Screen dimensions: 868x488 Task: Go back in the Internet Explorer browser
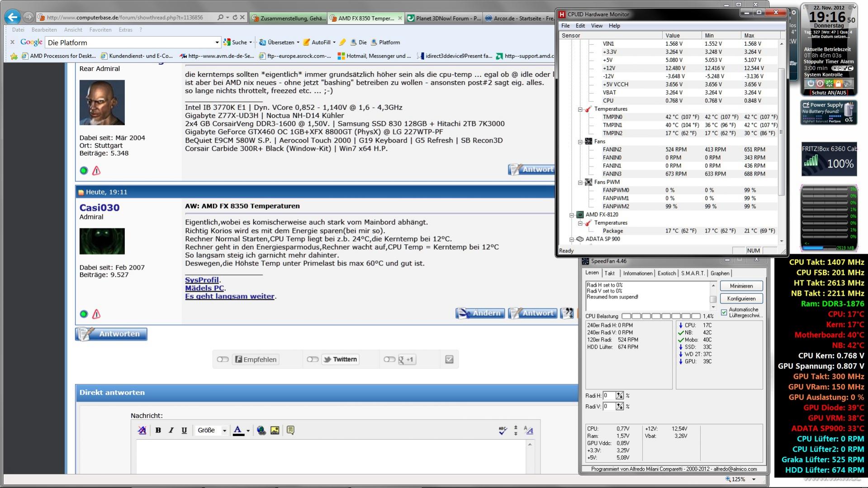tap(13, 17)
